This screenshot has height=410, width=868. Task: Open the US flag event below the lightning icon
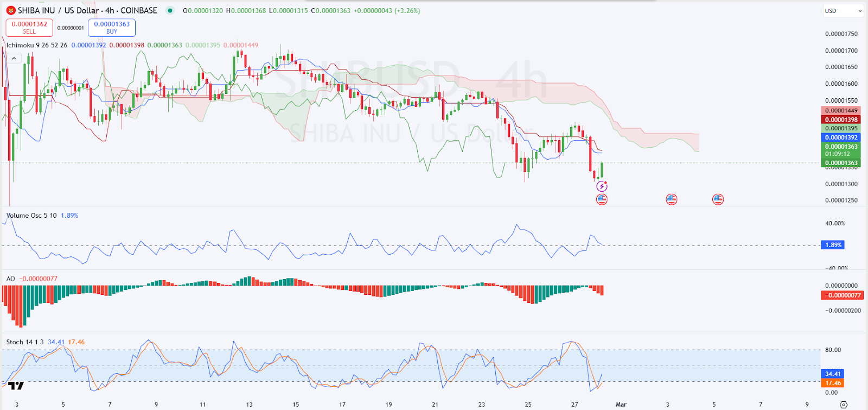[x=602, y=199]
